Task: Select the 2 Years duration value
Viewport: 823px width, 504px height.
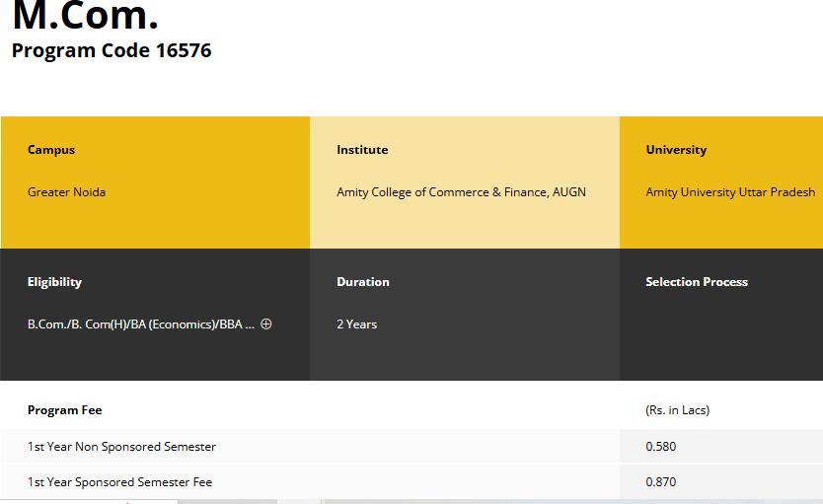Action: pos(356,324)
